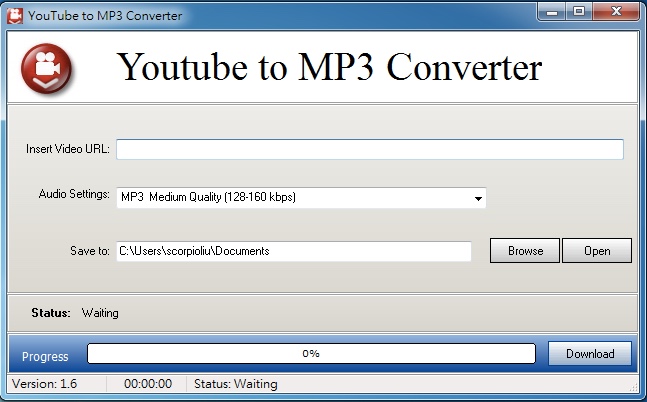
Task: Click the red camera logo in header
Action: [x=47, y=68]
